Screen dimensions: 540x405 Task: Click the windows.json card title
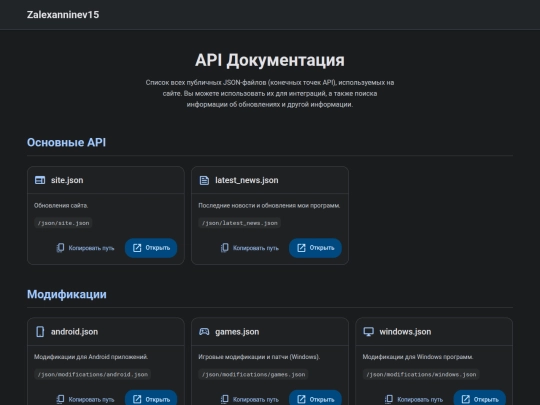coord(405,332)
